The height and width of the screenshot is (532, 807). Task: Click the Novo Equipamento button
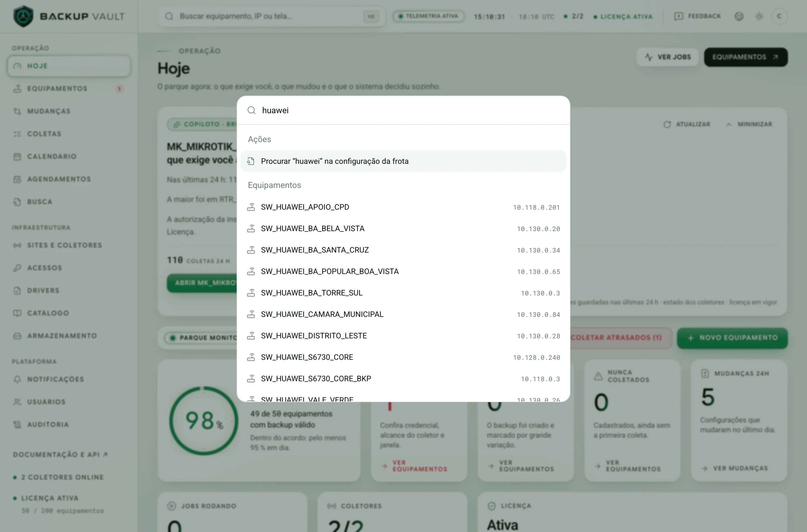pos(732,338)
